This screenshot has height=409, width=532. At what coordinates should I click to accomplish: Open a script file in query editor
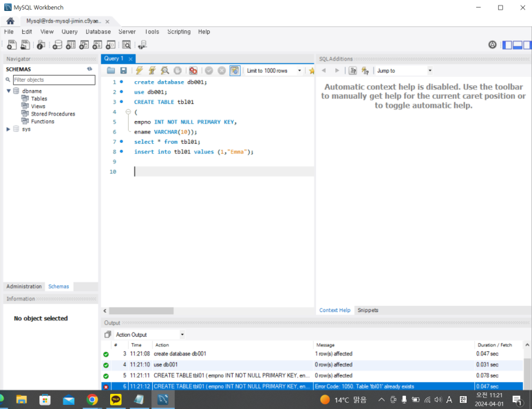point(111,71)
